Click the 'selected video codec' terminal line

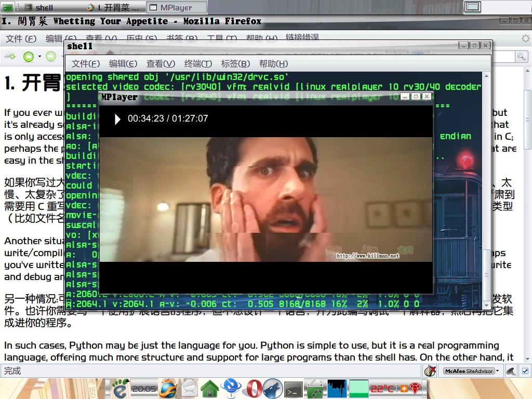point(273,87)
